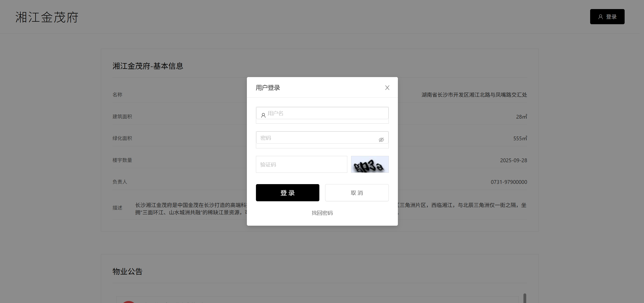
Task: Click the 物业公告 section heading
Action: [x=127, y=271]
